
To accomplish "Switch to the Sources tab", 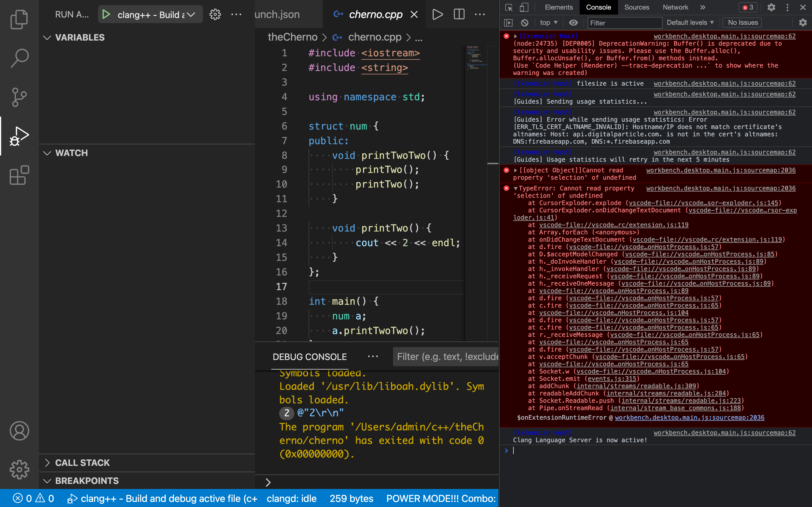I will point(637,7).
